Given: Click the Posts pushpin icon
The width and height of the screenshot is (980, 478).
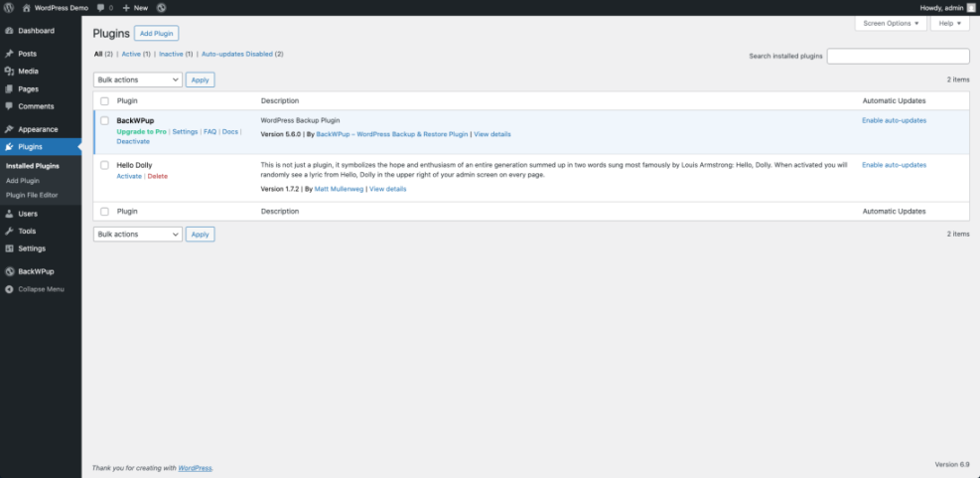Looking at the screenshot, I should pyautogui.click(x=9, y=54).
